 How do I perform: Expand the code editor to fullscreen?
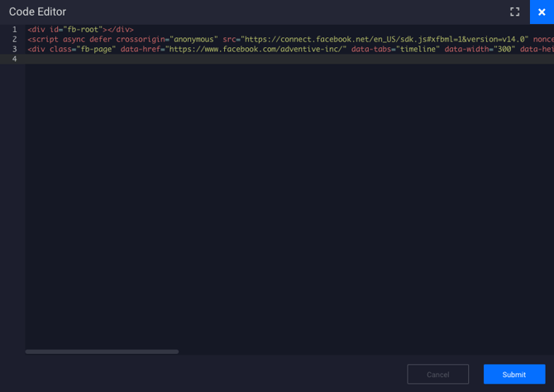514,12
